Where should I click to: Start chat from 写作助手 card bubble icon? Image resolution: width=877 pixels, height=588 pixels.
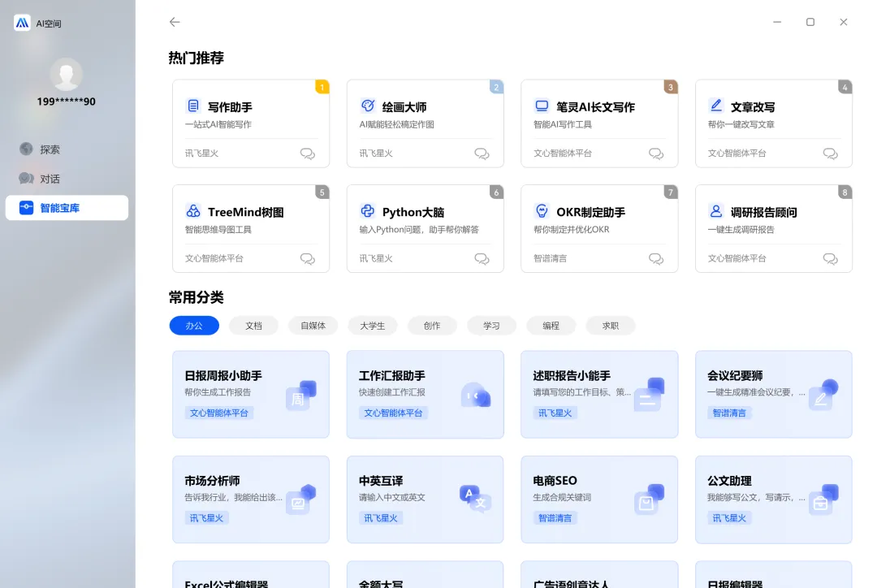pyautogui.click(x=308, y=153)
